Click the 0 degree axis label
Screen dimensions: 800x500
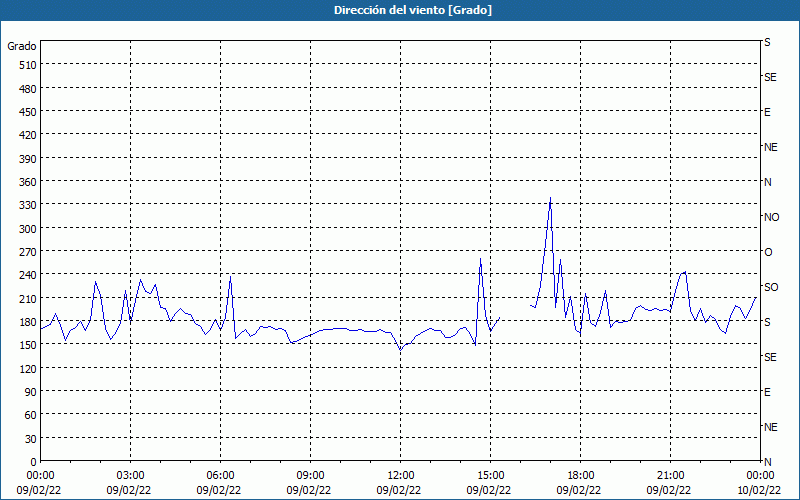click(x=34, y=462)
